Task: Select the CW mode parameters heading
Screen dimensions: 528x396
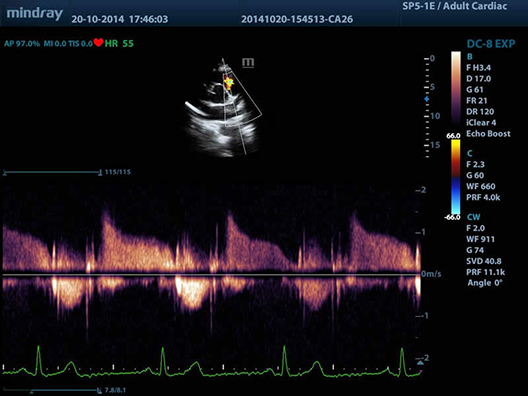Action: 473,217
